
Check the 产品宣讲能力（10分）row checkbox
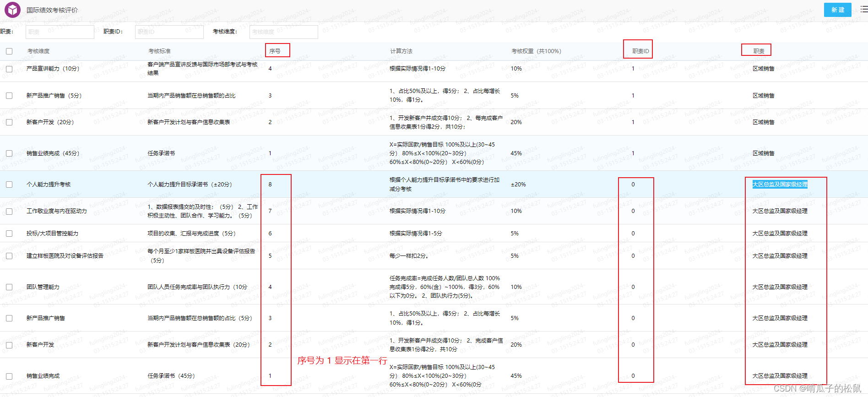click(x=9, y=69)
